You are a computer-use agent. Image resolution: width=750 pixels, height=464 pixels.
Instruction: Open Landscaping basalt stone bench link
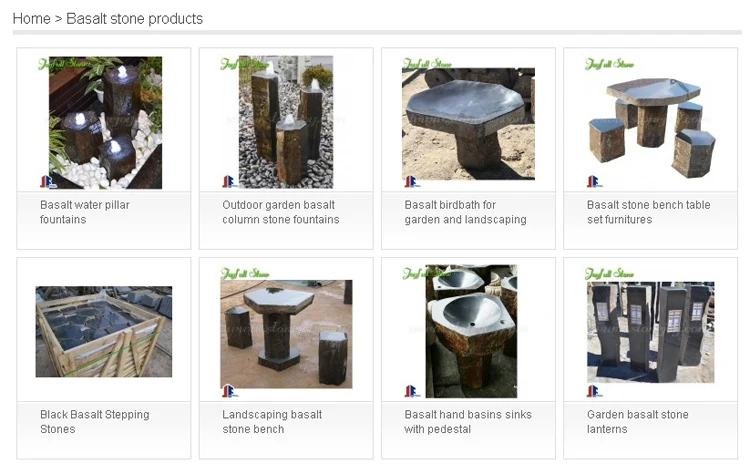point(272,422)
